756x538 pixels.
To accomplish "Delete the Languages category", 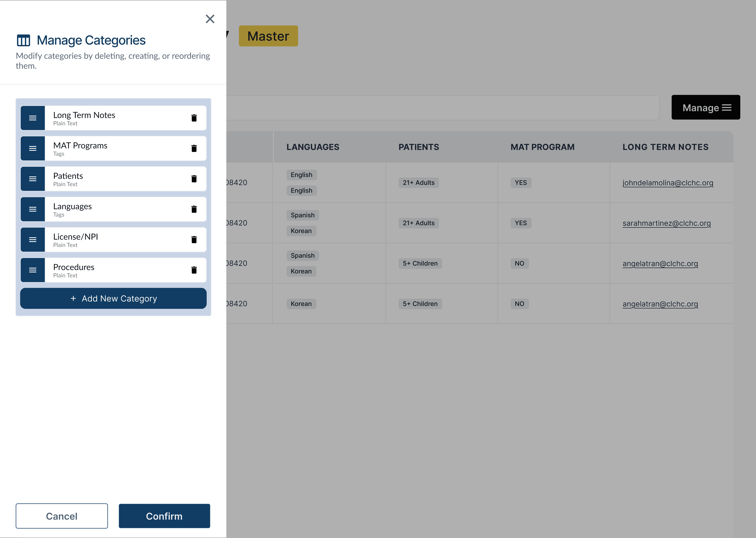I will coord(194,209).
